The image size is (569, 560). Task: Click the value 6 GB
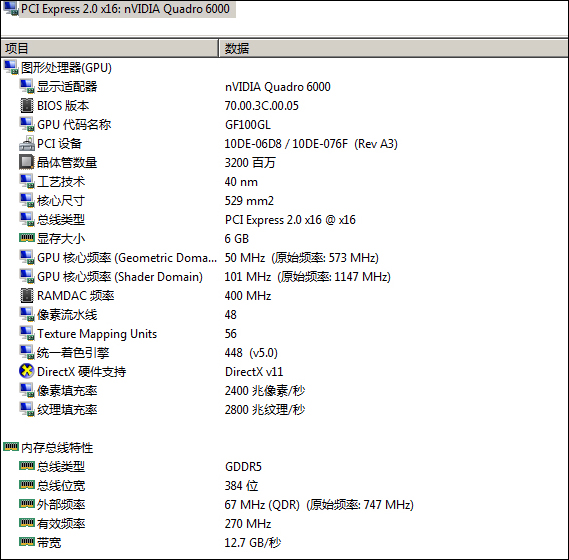coord(237,238)
